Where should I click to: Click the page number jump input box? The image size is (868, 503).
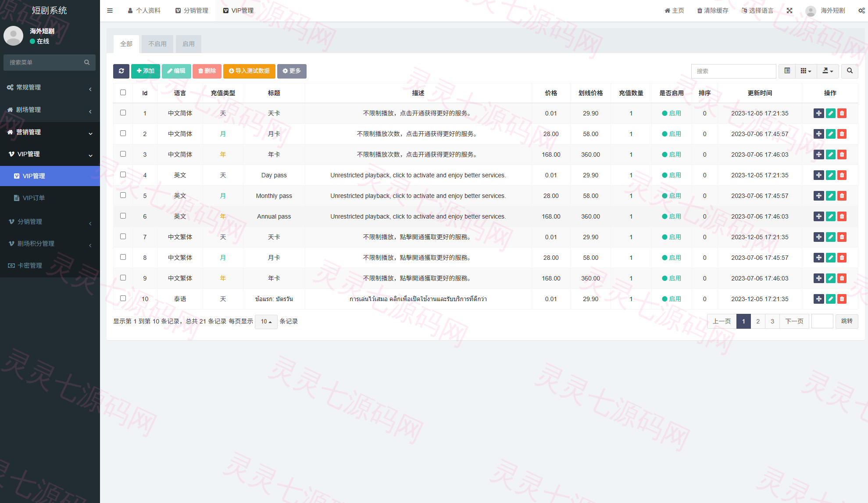(x=822, y=321)
